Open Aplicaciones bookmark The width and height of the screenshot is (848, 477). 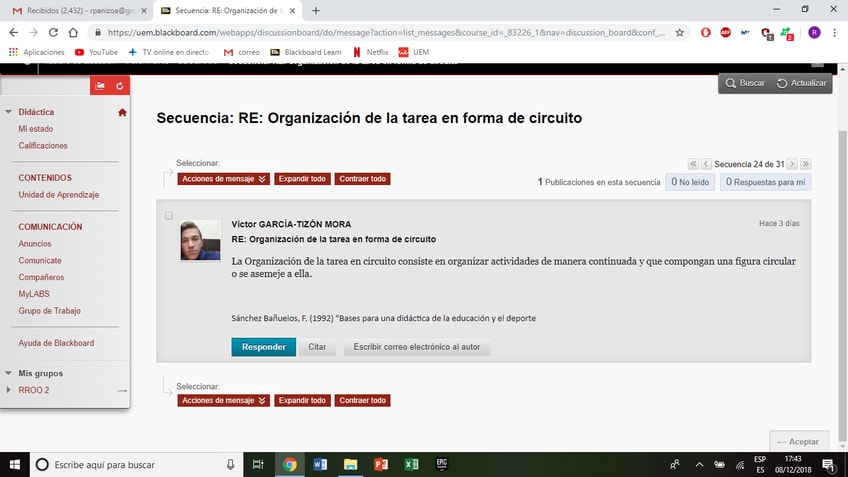tap(36, 52)
